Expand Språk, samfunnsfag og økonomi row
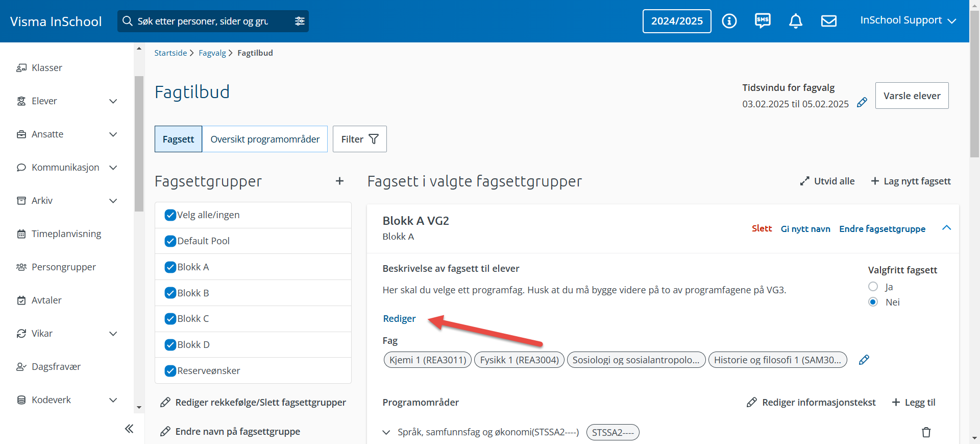The width and height of the screenshot is (980, 444). click(386, 432)
